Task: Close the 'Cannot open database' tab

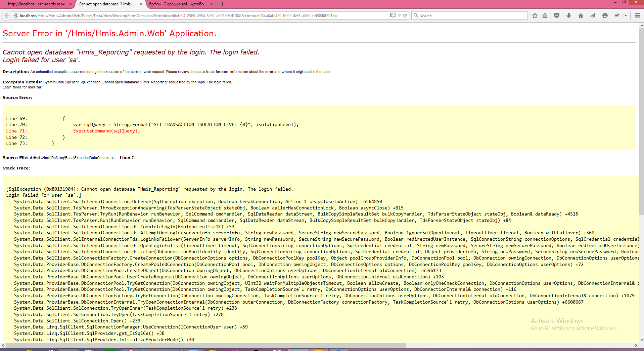Action: [141, 4]
